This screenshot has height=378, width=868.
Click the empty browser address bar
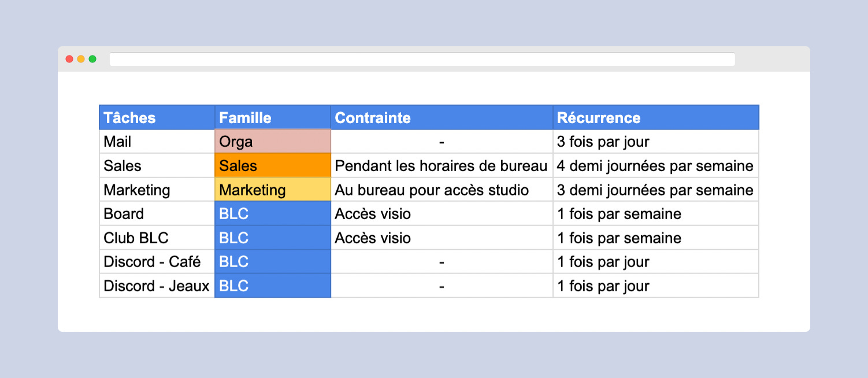pos(422,59)
